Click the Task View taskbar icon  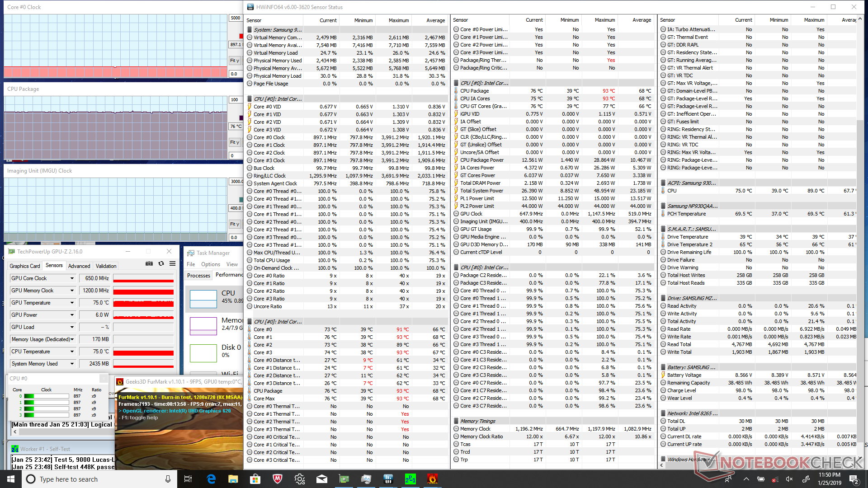click(188, 479)
